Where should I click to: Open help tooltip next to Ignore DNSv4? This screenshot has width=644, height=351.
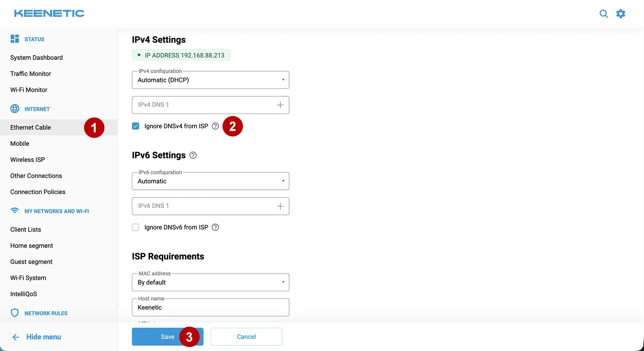point(215,126)
